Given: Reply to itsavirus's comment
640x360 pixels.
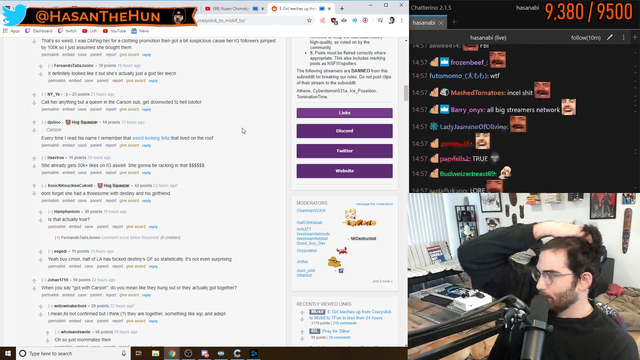Looking at the screenshot, I should [x=147, y=173].
